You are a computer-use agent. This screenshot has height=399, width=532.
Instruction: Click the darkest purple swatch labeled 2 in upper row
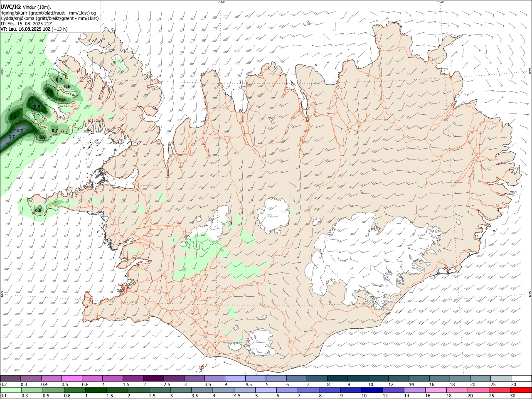153,378
